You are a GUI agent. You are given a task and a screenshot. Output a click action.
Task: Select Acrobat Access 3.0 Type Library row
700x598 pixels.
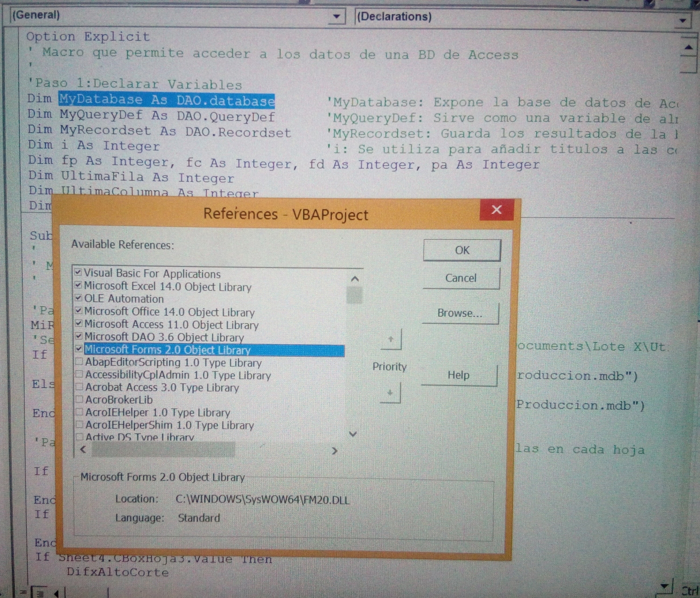point(162,387)
